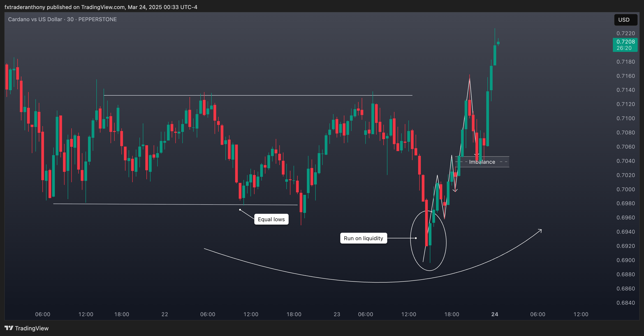
Task: Click price axis label 0.6960
Action: [x=625, y=218]
